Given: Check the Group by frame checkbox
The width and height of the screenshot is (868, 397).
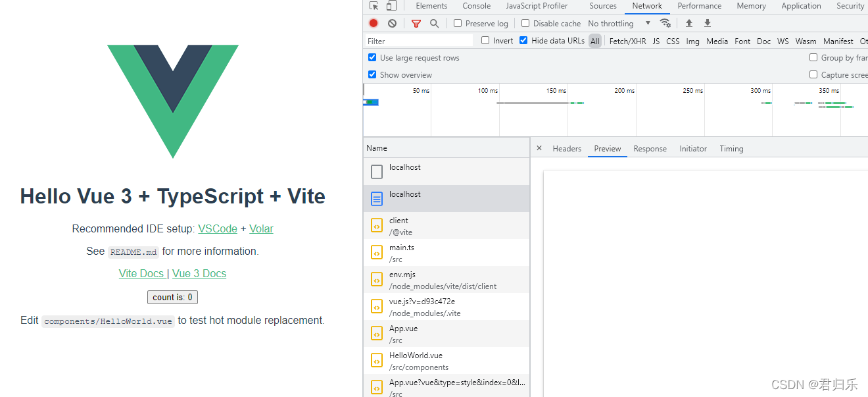Looking at the screenshot, I should (x=813, y=57).
